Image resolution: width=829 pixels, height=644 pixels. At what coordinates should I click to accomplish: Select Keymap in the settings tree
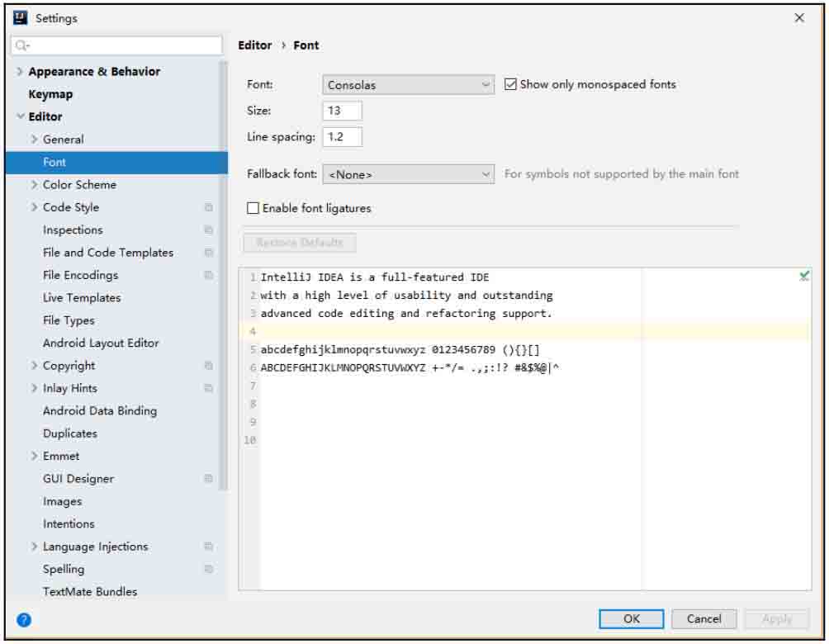(x=50, y=94)
